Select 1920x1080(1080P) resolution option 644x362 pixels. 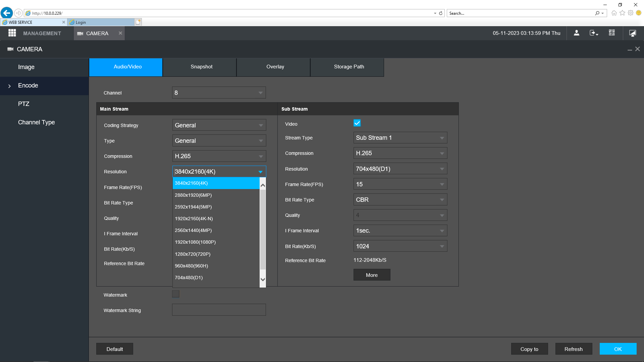(216, 242)
